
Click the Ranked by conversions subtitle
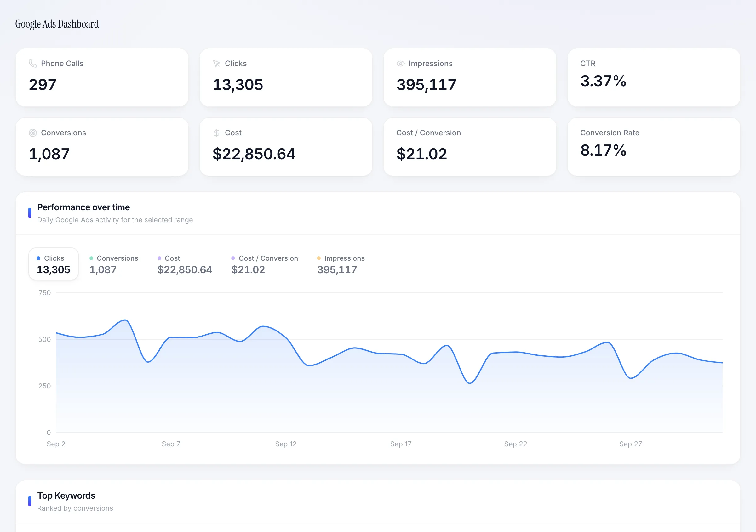click(75, 508)
